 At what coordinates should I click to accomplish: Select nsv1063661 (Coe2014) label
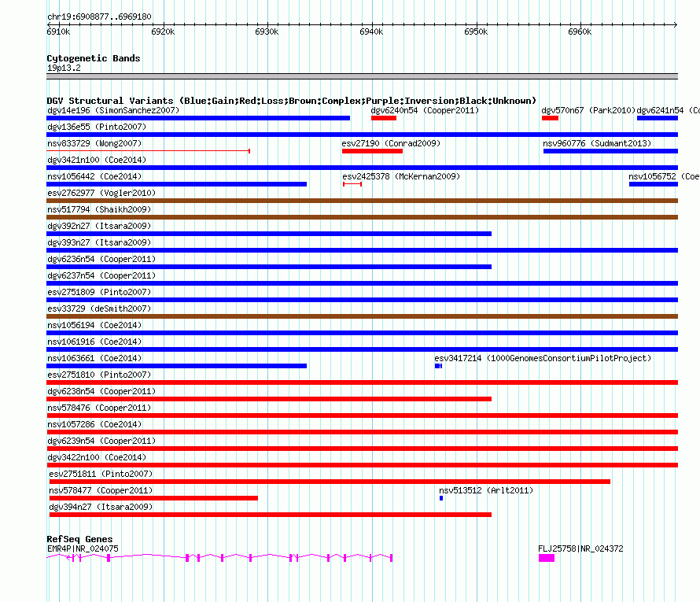point(94,358)
